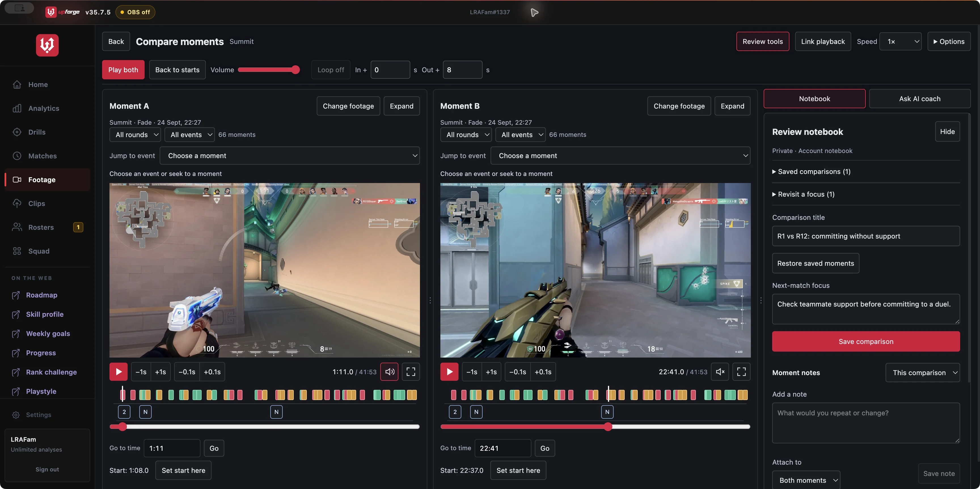Viewport: 980px width, 489px height.
Task: Open Analytics via its bar-chart icon
Action: (17, 108)
